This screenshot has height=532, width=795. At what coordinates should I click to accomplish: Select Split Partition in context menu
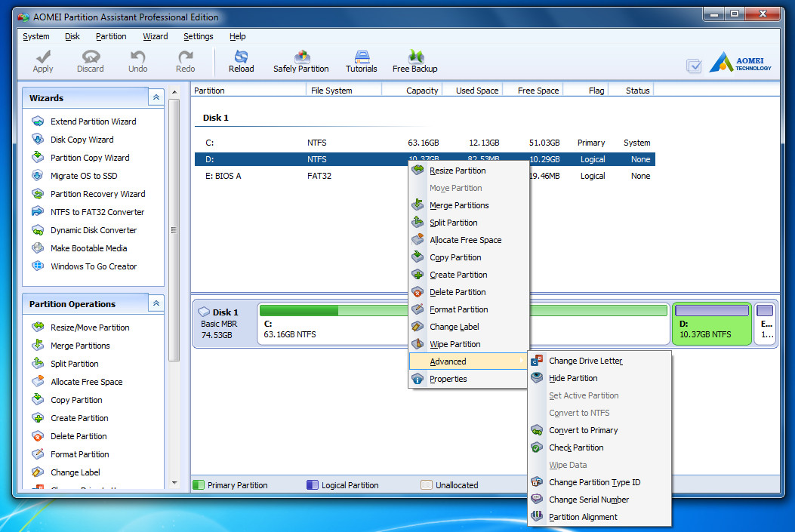pyautogui.click(x=453, y=223)
